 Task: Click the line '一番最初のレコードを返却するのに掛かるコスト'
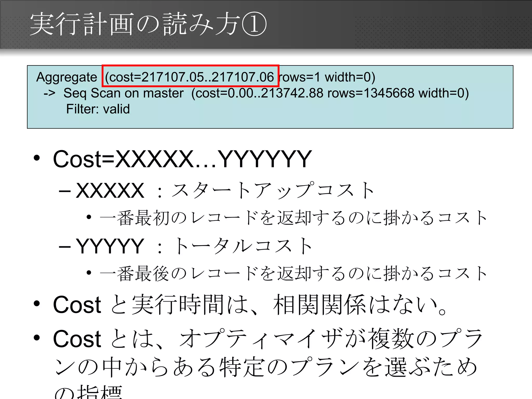pos(293,218)
